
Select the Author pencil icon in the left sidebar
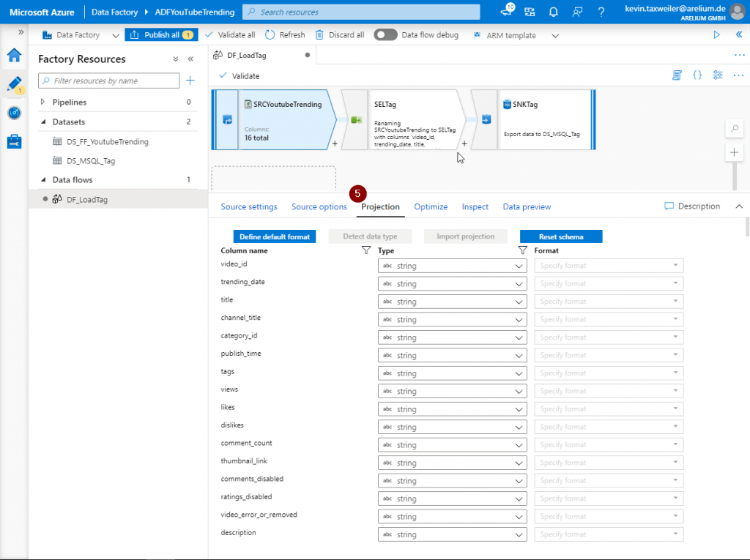tap(15, 84)
